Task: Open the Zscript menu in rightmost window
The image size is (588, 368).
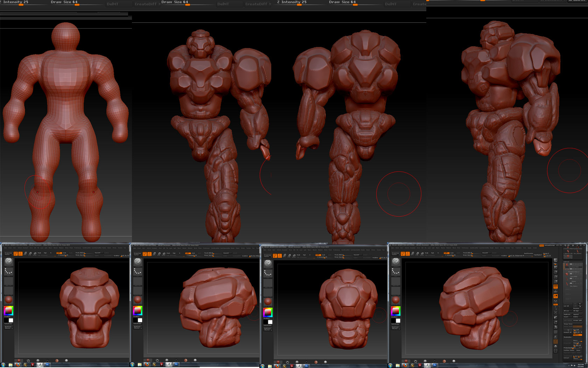Action: tap(535, 248)
